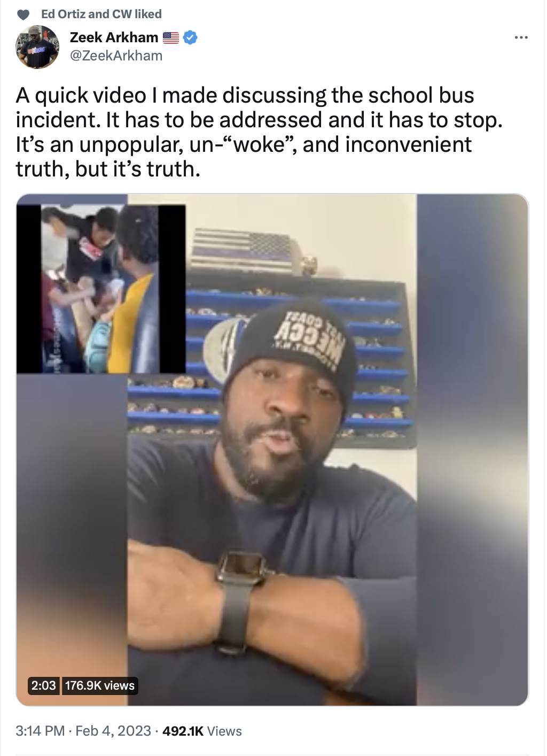Image resolution: width=547 pixels, height=756 pixels.
Task: Click the 2:03 video duration badge
Action: tap(43, 685)
